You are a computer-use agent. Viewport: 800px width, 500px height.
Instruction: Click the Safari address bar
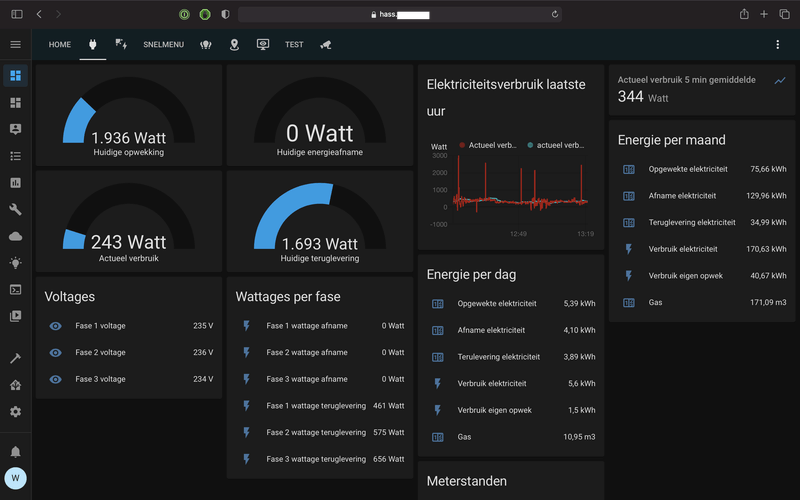pyautogui.click(x=400, y=14)
